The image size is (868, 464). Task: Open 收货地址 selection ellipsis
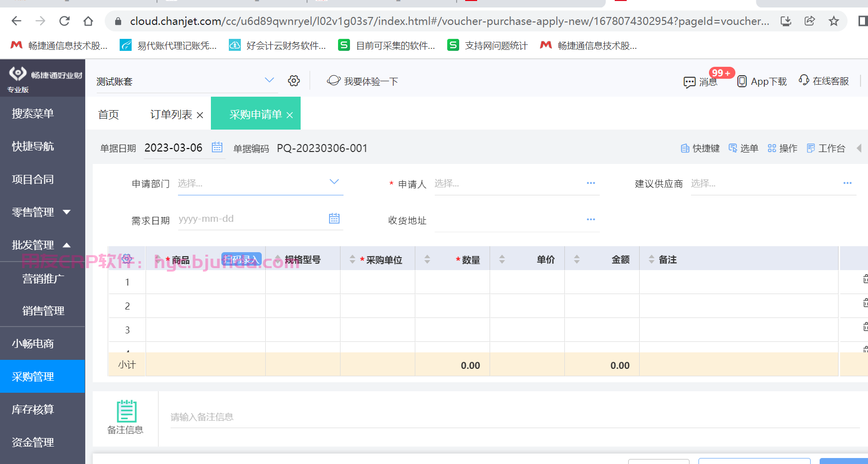tap(591, 220)
